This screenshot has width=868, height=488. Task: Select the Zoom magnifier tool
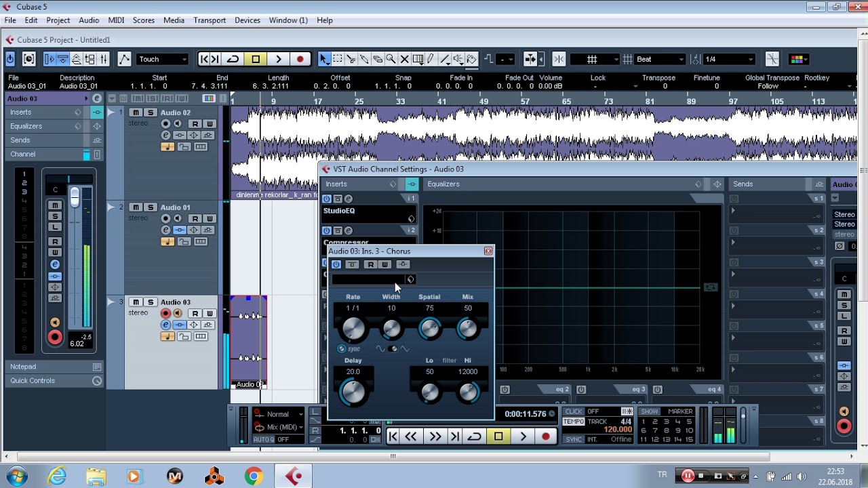pyautogui.click(x=391, y=60)
